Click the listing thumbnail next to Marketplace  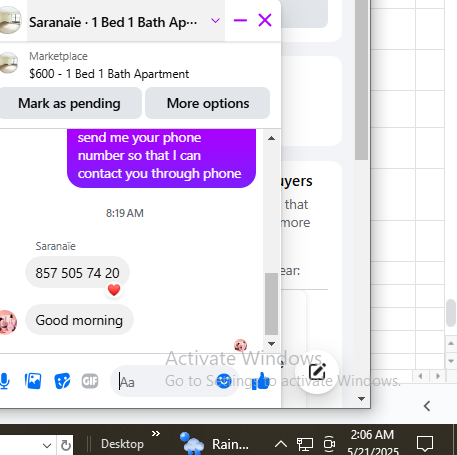[8, 62]
